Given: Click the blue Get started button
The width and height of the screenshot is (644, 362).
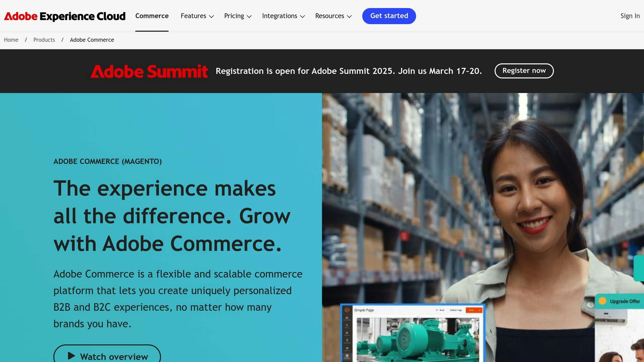Looking at the screenshot, I should click(389, 16).
